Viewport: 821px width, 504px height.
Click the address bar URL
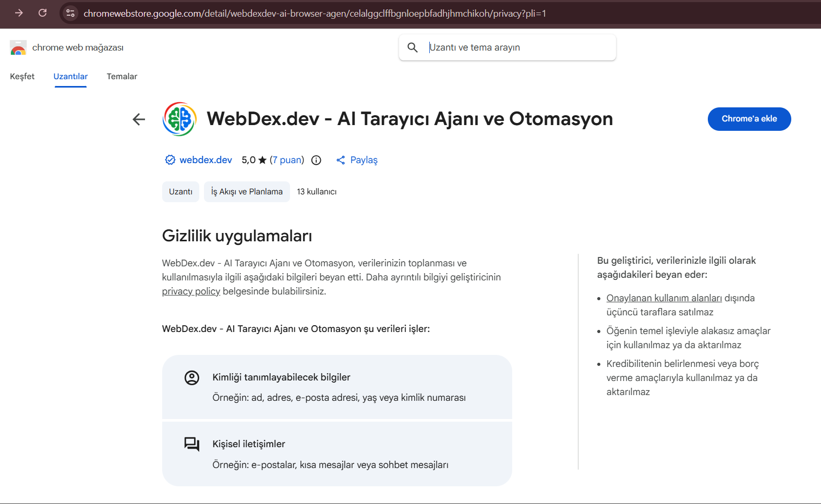[315, 13]
